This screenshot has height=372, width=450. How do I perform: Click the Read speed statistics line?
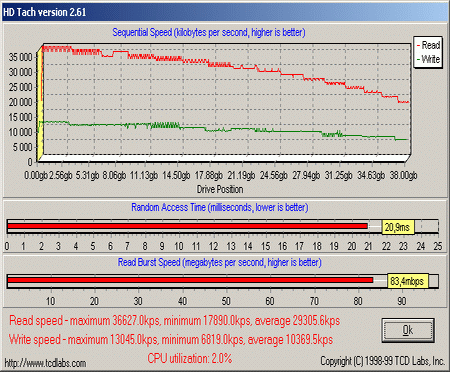[x=174, y=321]
